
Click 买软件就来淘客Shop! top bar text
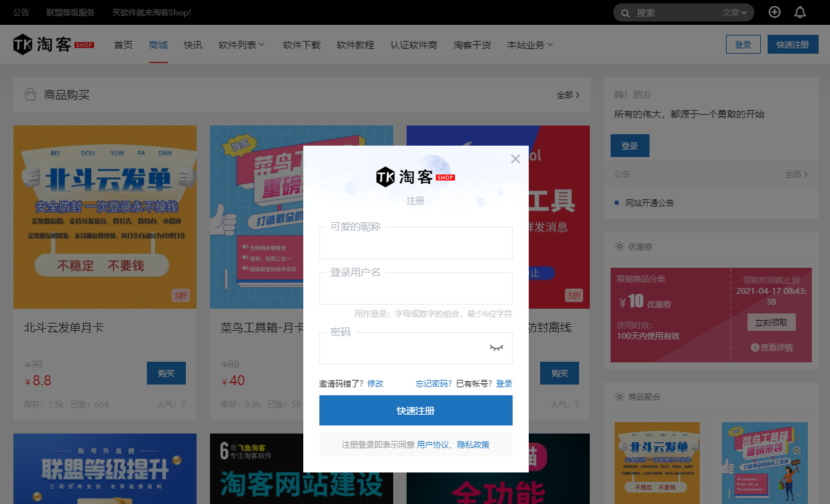(x=152, y=12)
